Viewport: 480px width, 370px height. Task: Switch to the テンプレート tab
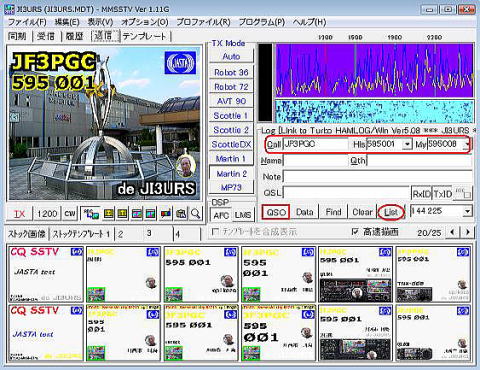pos(144,36)
